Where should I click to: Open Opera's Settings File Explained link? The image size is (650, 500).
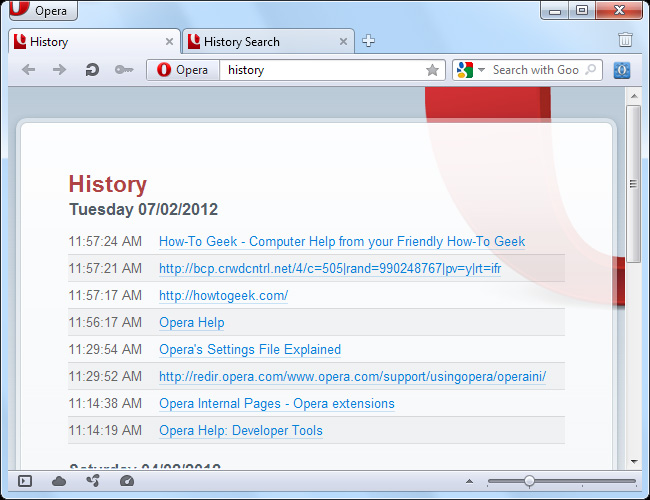(x=250, y=349)
